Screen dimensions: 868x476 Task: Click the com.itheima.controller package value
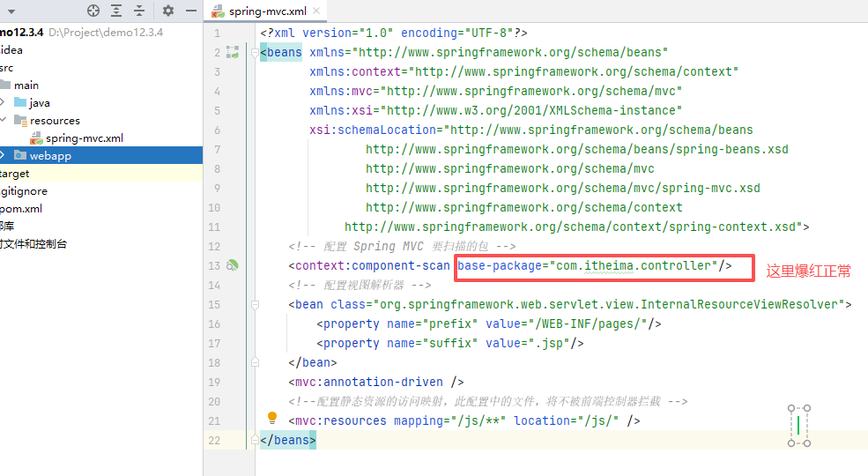point(633,265)
